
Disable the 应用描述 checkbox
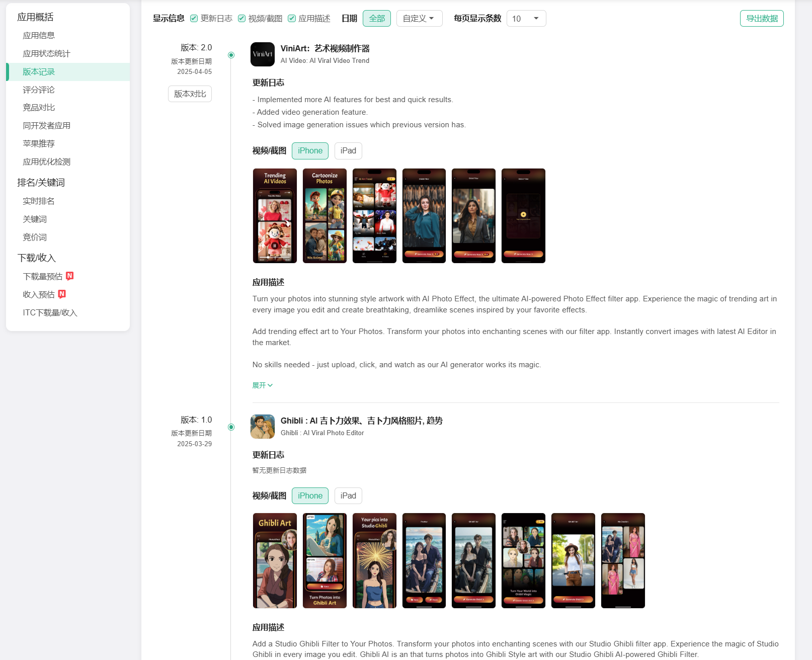pyautogui.click(x=292, y=19)
